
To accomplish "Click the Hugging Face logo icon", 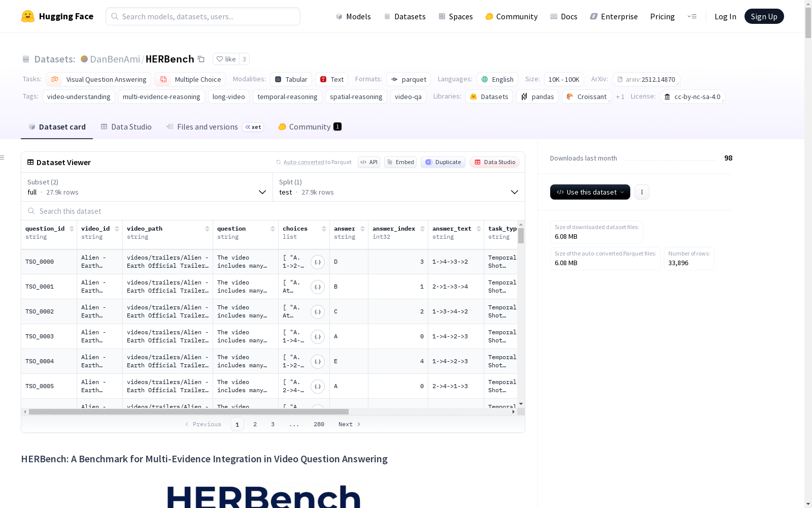I will (28, 16).
